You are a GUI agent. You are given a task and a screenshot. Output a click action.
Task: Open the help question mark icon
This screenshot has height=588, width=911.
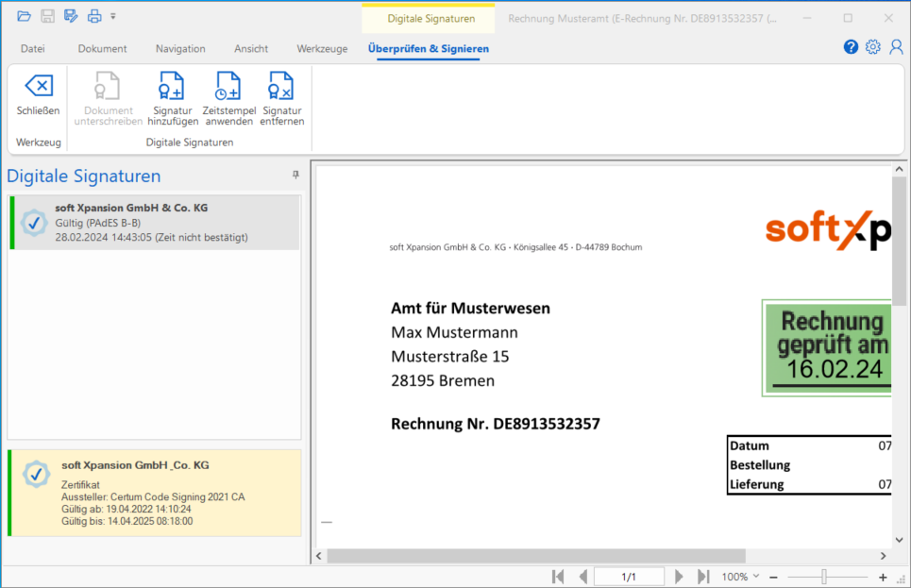pos(851,47)
